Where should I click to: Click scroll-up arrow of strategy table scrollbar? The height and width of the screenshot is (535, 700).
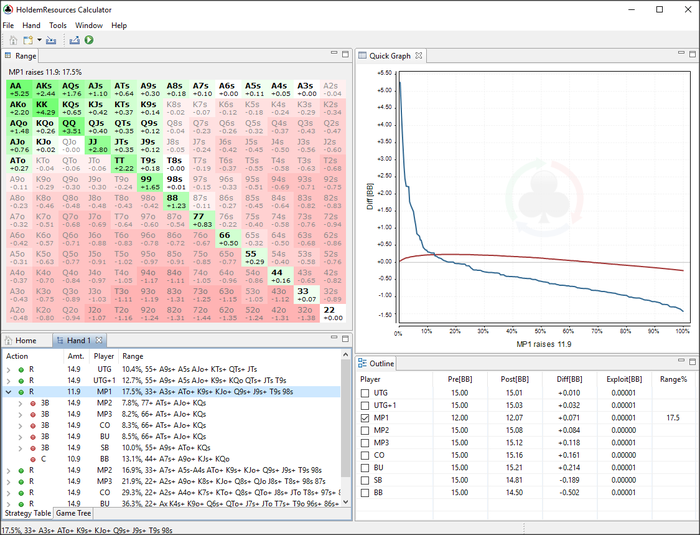(x=345, y=355)
